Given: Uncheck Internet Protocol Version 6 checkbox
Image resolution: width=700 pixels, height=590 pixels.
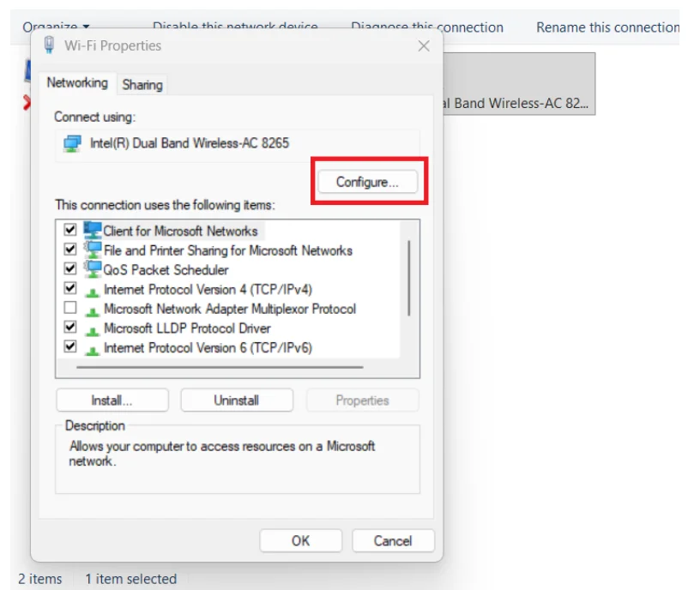Looking at the screenshot, I should tap(70, 346).
